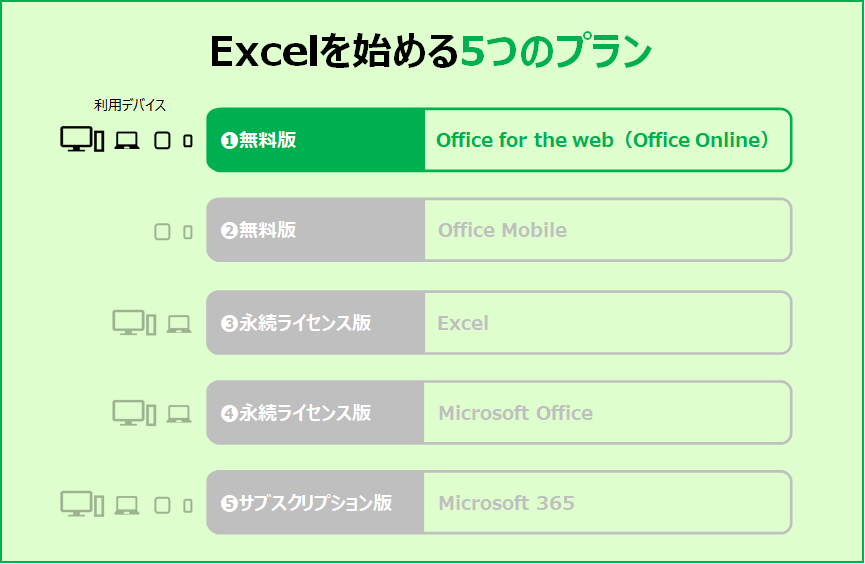Select the ❺サブスクリプション版 label
This screenshot has height=564, width=865.
coord(316,503)
